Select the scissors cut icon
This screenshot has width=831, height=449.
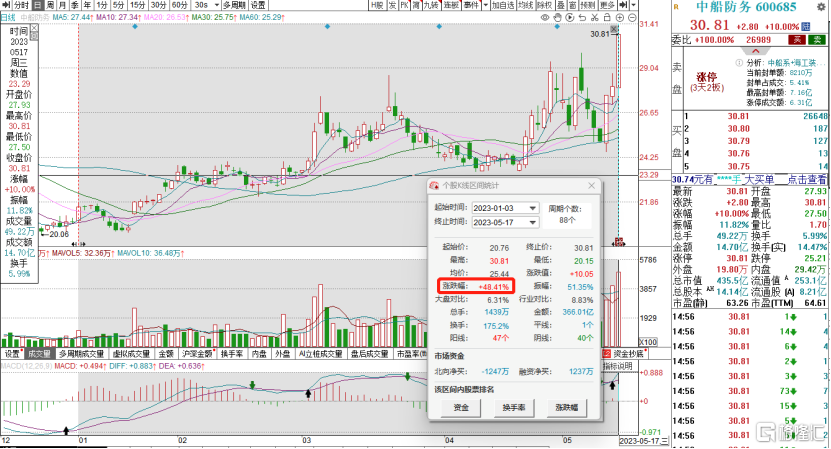pyautogui.click(x=595, y=17)
